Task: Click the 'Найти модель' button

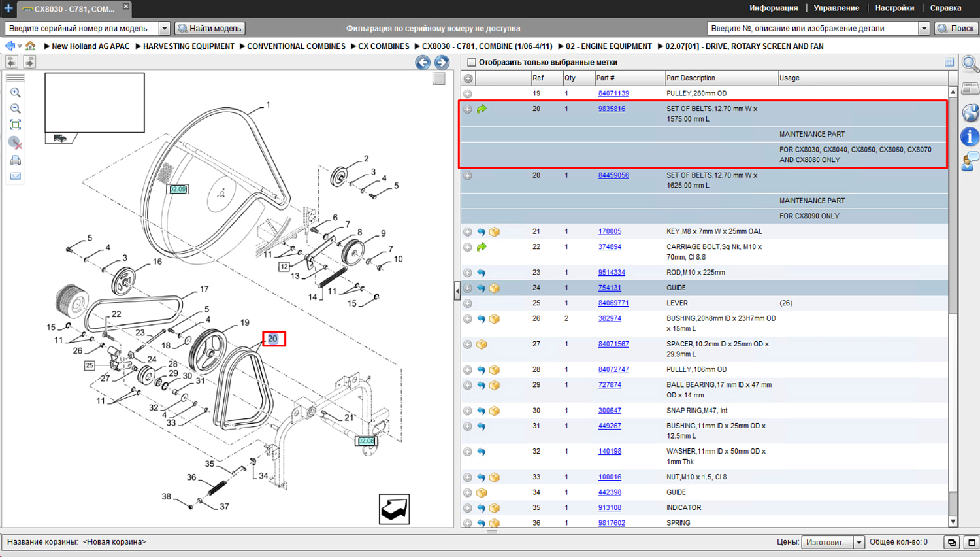Action: 210,29
